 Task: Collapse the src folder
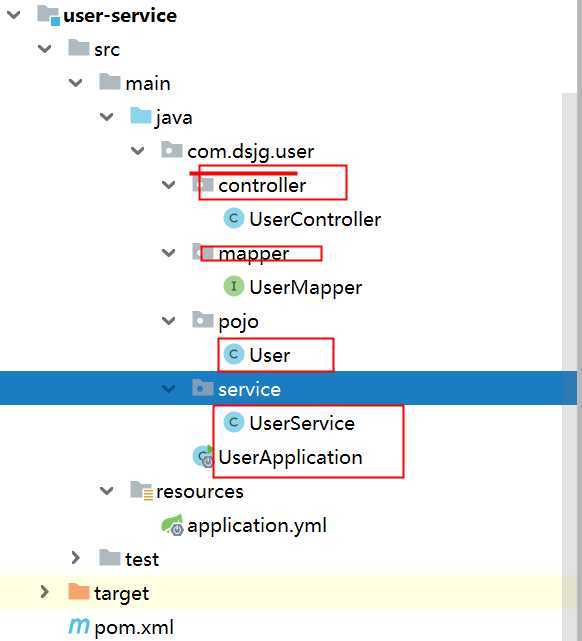(45, 49)
